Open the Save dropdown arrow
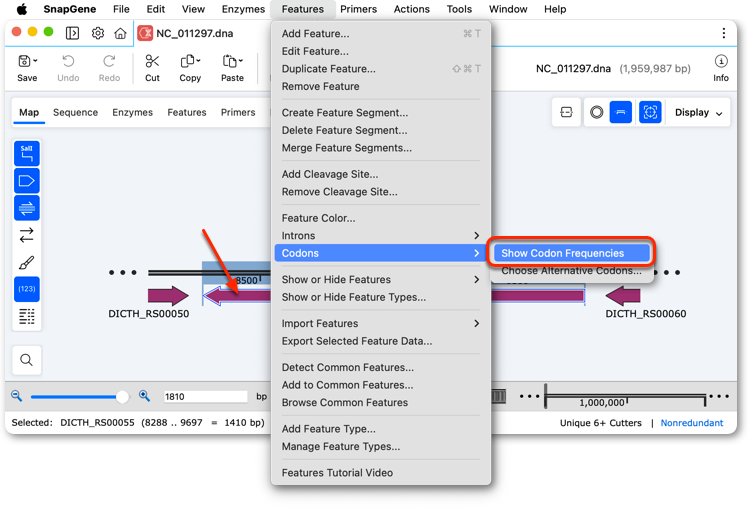 pos(35,61)
